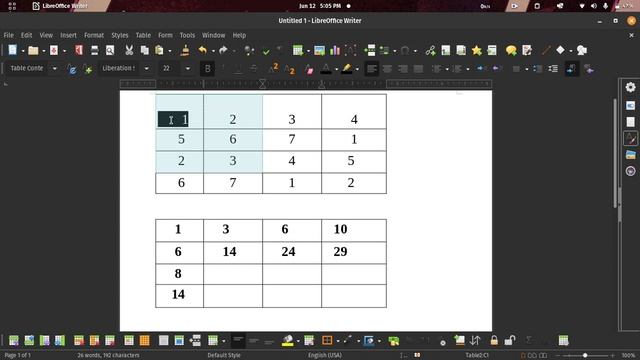This screenshot has height=360, width=640.
Task: Apply the highlighting color marker swatch
Action: [347, 69]
